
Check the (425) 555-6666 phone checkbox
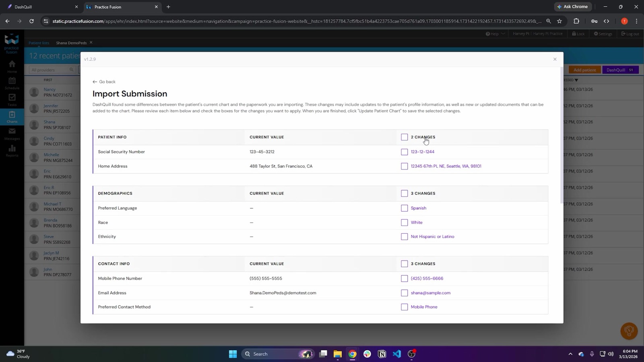coord(405,278)
